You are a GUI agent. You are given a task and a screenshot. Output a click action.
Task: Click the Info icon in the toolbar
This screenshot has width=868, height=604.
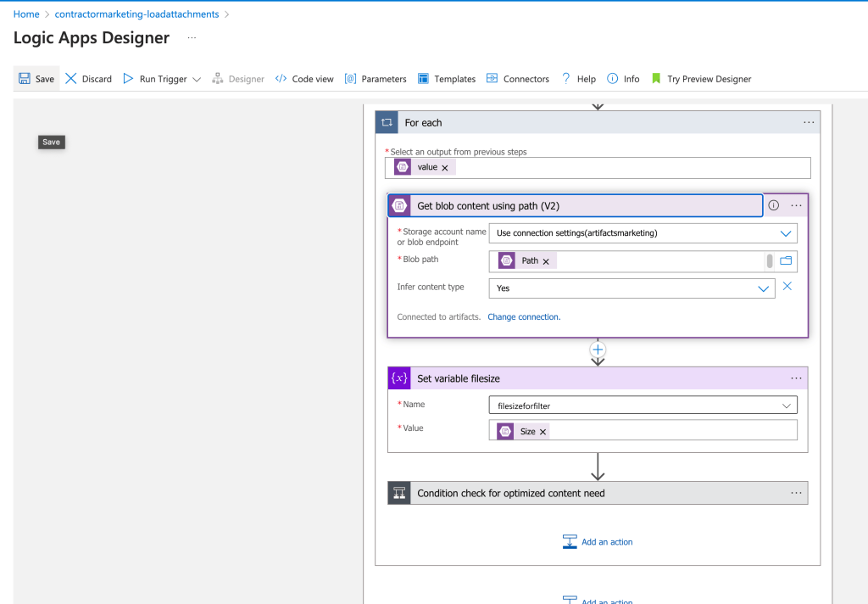click(612, 79)
